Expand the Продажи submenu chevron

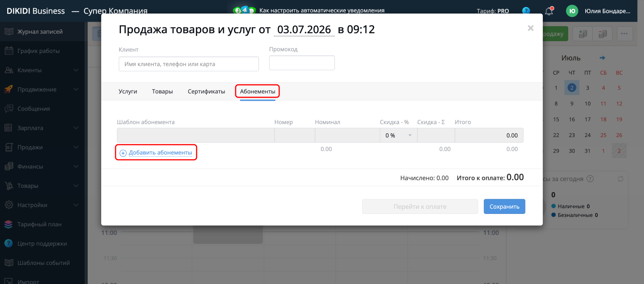point(76,147)
